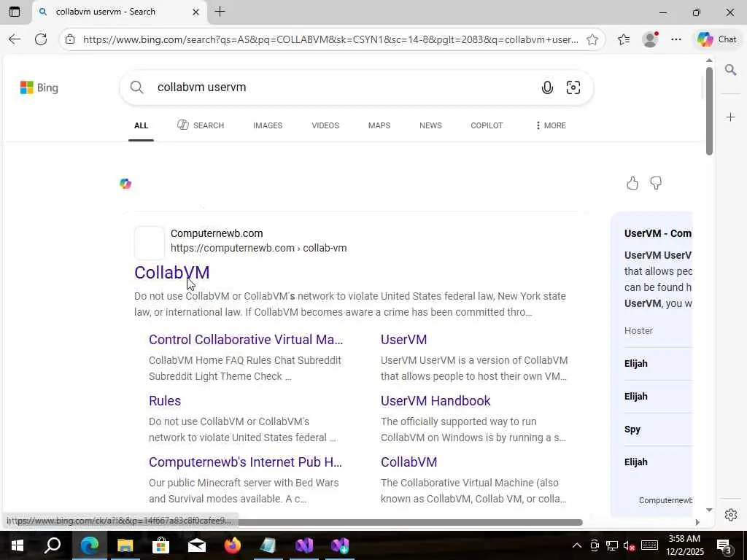Add sidebar app with plus icon
747x560 pixels.
pos(731,117)
